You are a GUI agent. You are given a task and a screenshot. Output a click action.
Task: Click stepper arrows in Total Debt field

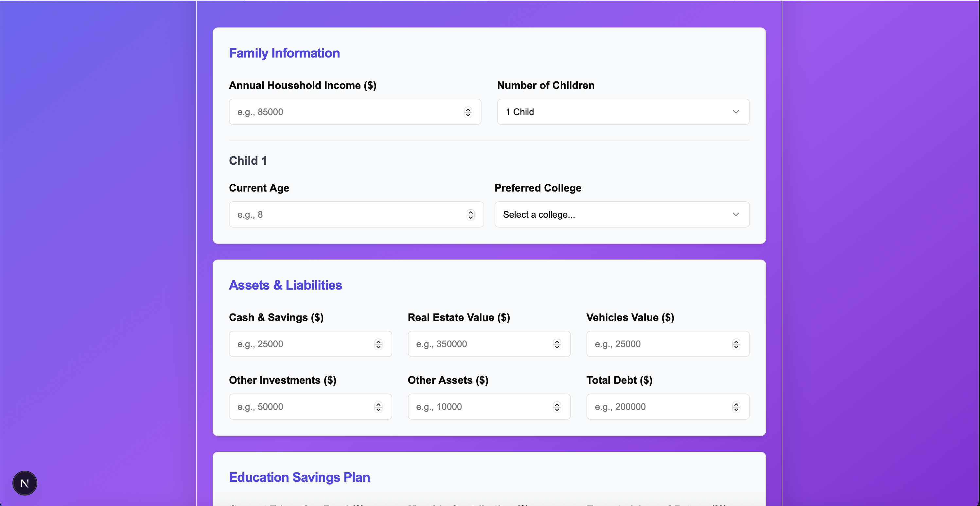point(736,407)
